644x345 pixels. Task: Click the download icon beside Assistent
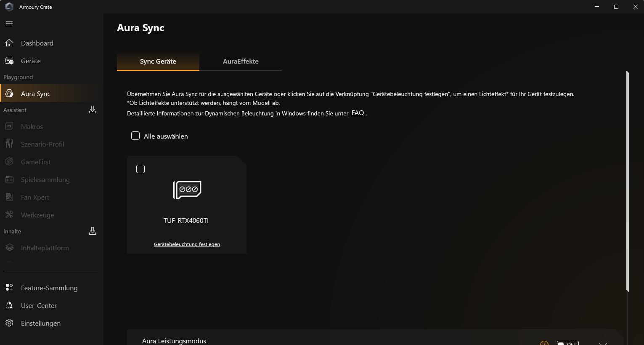[93, 110]
